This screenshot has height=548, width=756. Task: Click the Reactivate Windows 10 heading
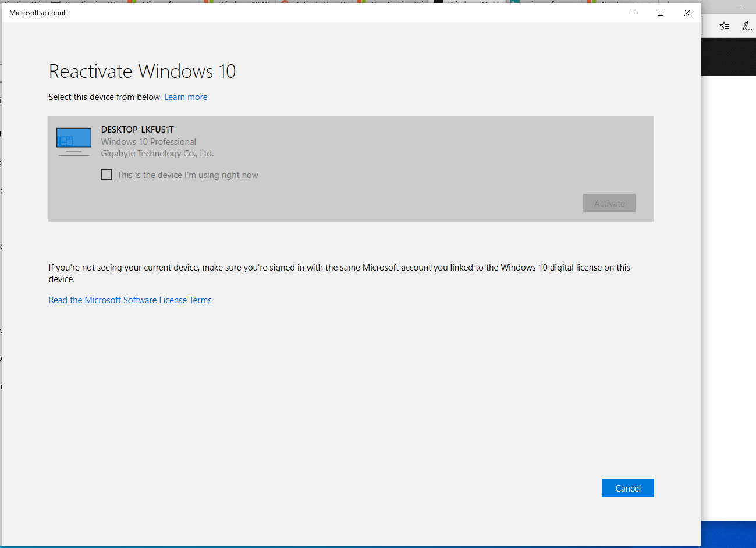(x=143, y=71)
